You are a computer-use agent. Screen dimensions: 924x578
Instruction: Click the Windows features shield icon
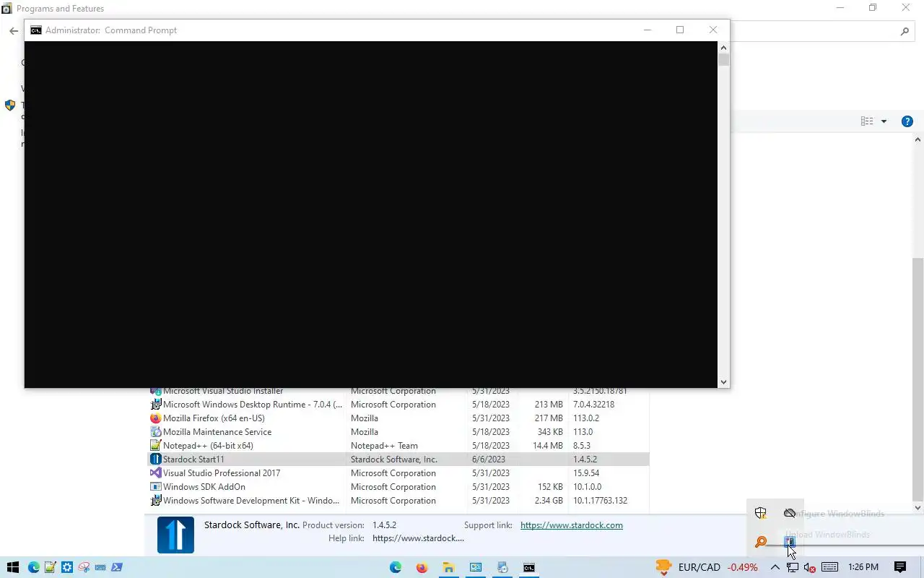(10, 105)
